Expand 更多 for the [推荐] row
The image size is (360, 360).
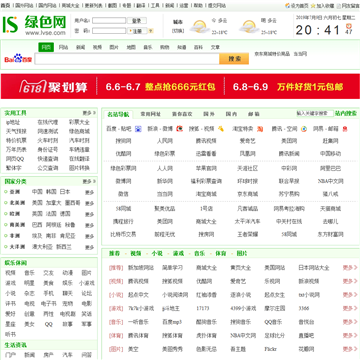click(350, 267)
